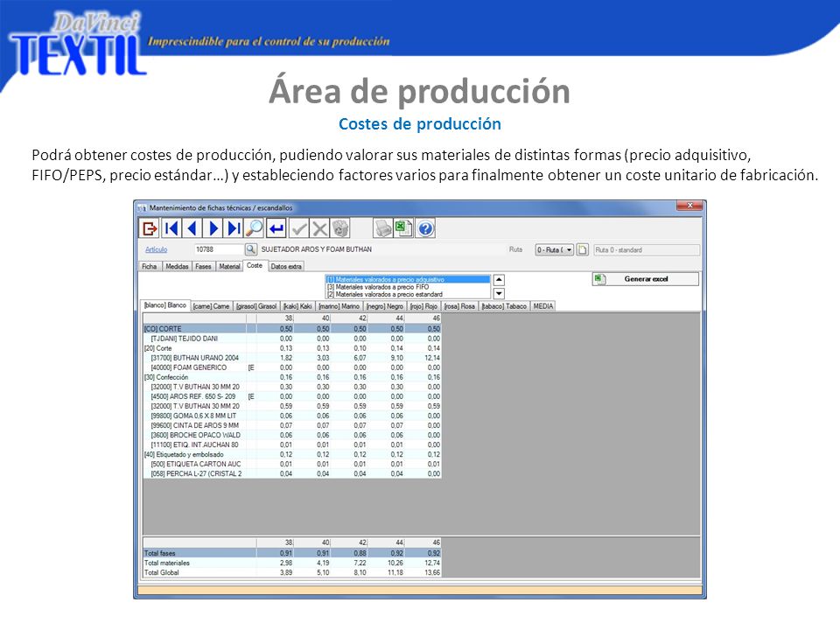Click the [30] Confección row
This screenshot has height=630, width=840.
(x=292, y=377)
